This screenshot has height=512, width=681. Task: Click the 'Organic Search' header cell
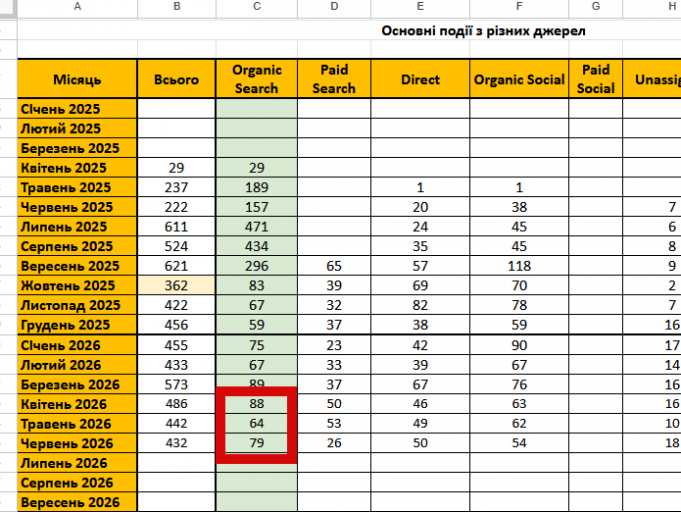[257, 79]
